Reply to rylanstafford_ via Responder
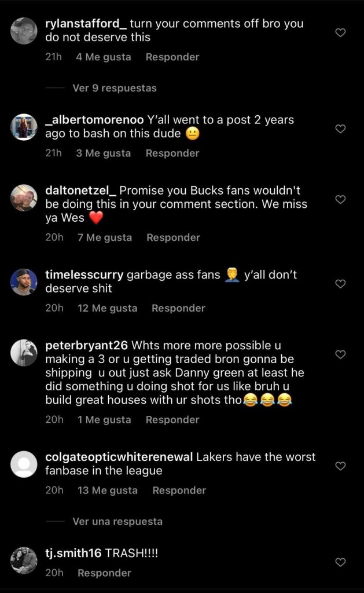 pos(172,57)
